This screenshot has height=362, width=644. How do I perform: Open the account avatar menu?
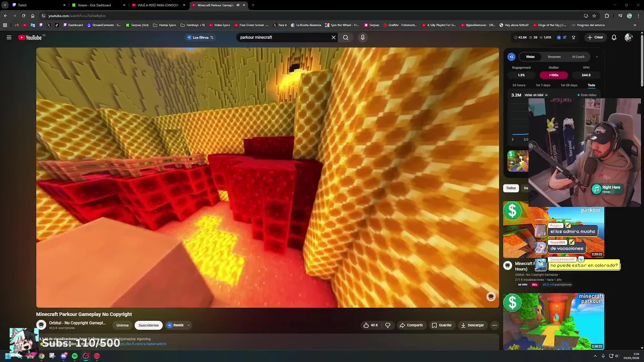(628, 37)
